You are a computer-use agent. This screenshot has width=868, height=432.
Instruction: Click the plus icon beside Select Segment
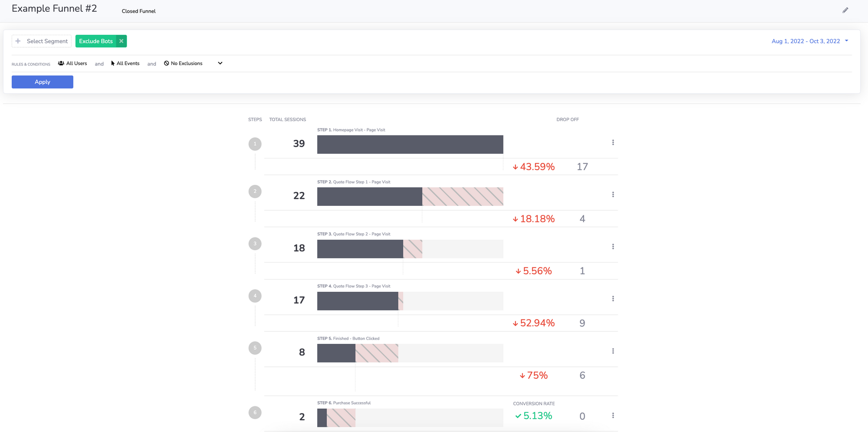pyautogui.click(x=18, y=41)
